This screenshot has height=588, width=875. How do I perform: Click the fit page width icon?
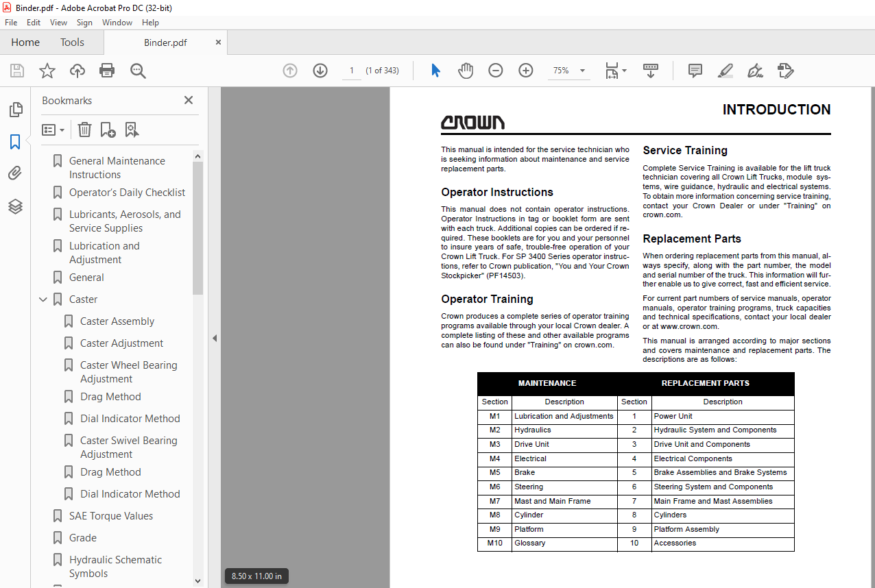[x=611, y=71]
